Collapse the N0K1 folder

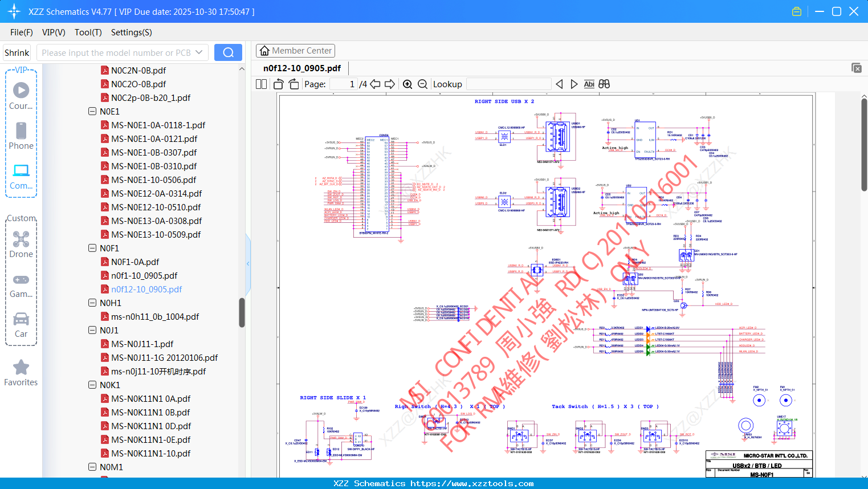point(92,385)
